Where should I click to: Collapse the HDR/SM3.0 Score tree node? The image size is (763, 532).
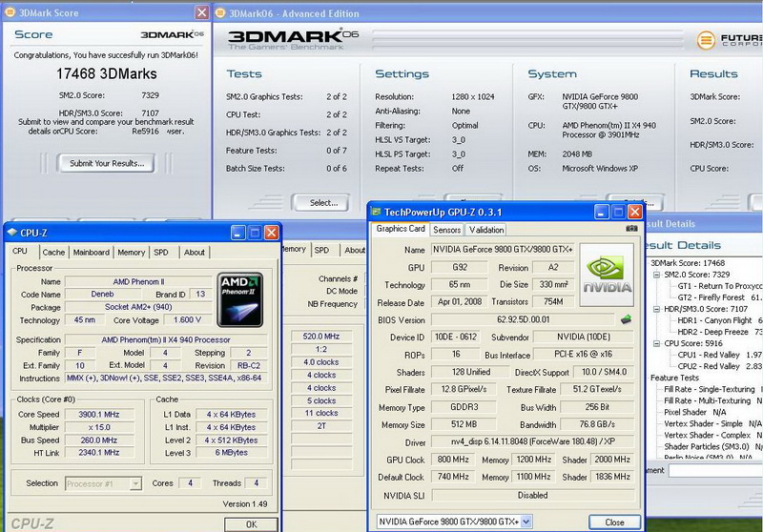click(655, 309)
